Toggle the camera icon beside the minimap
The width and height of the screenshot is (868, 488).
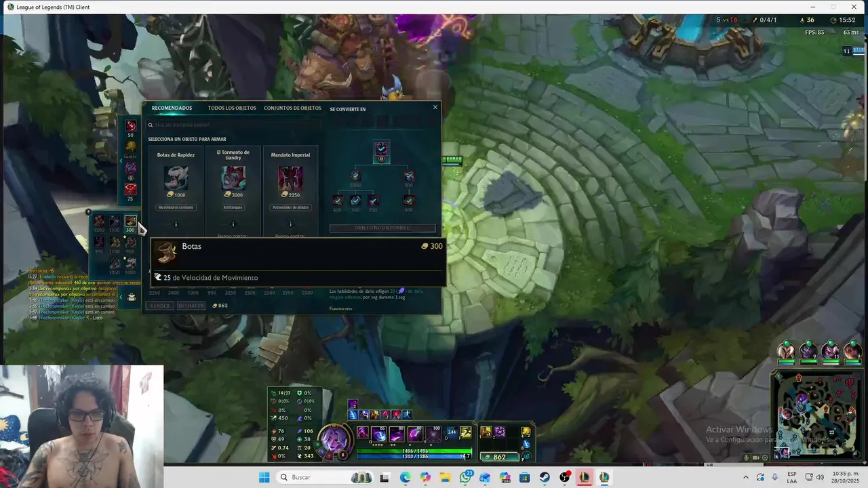point(755,457)
